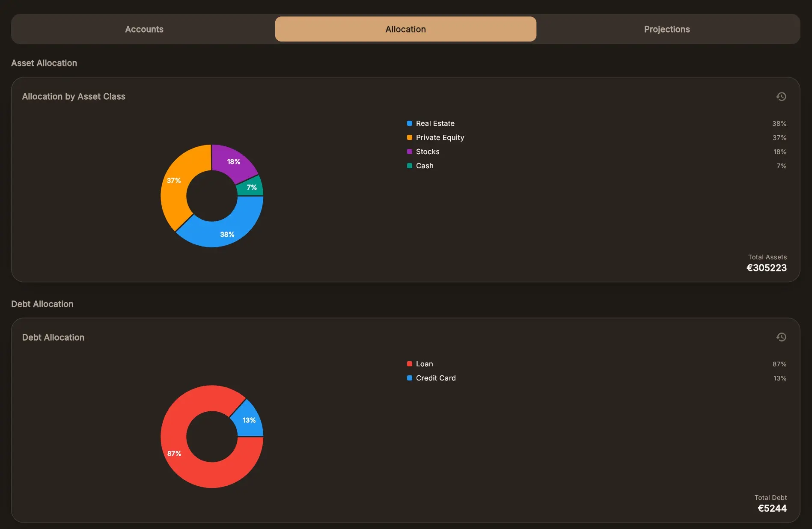Select the Loan legend label
The width and height of the screenshot is (812, 529).
pyautogui.click(x=425, y=364)
